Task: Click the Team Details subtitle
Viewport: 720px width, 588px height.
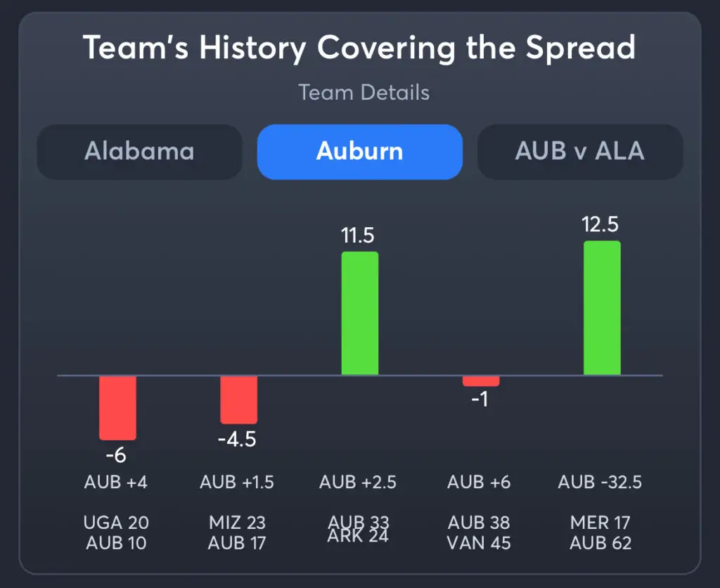Action: (x=364, y=93)
